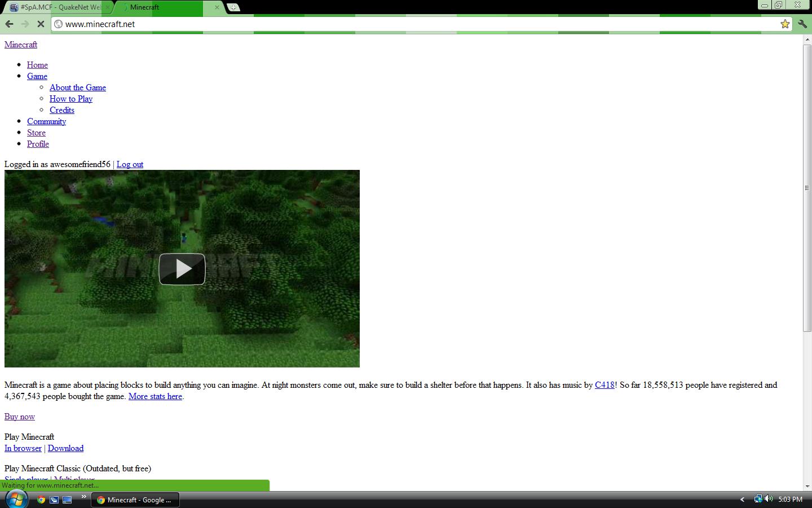Open the How to Play link
Viewport: 812px width, 508px height.
pyautogui.click(x=71, y=99)
